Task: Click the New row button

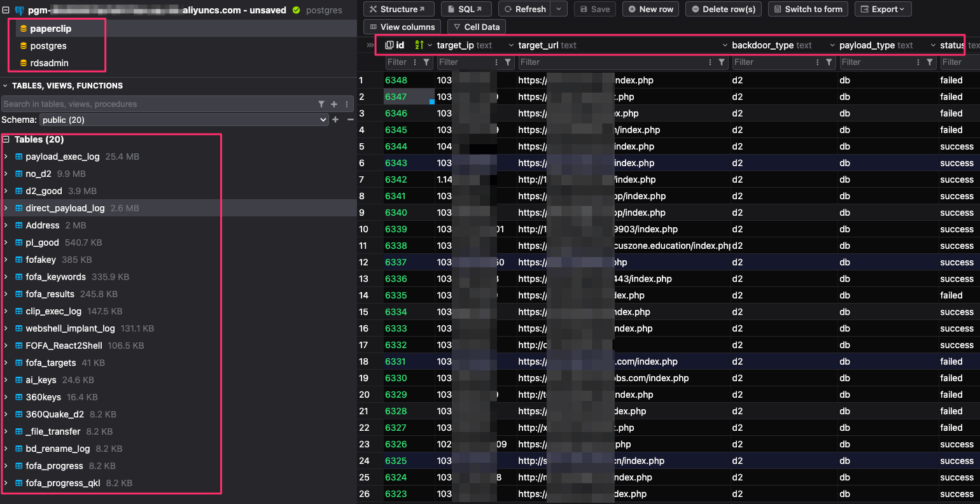Action: (650, 9)
